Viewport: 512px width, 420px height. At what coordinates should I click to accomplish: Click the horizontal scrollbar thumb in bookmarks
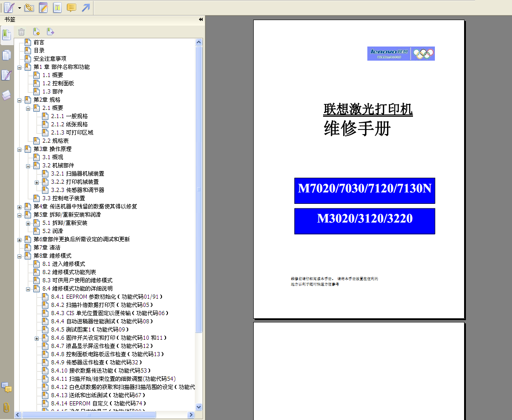point(89,415)
